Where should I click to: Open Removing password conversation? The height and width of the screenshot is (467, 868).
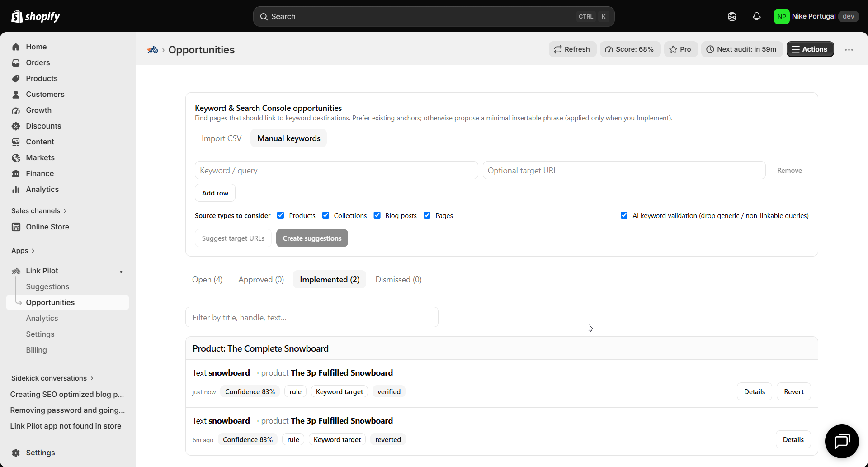[x=67, y=410]
